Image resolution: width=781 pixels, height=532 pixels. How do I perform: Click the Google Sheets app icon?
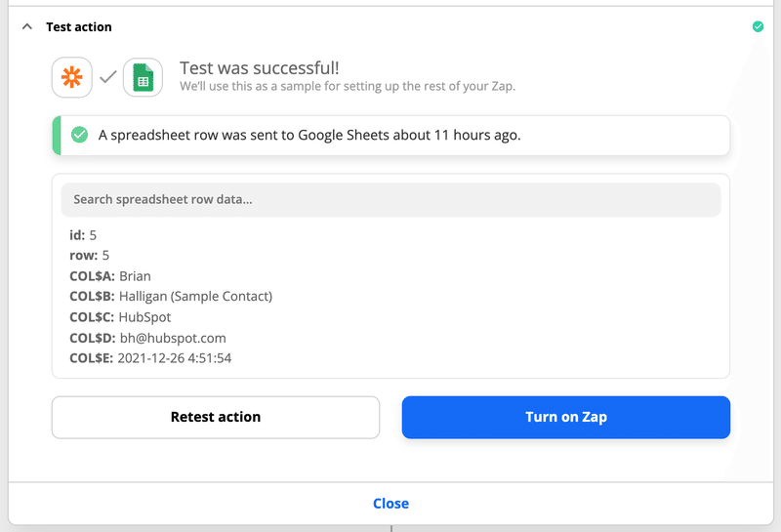(x=143, y=77)
